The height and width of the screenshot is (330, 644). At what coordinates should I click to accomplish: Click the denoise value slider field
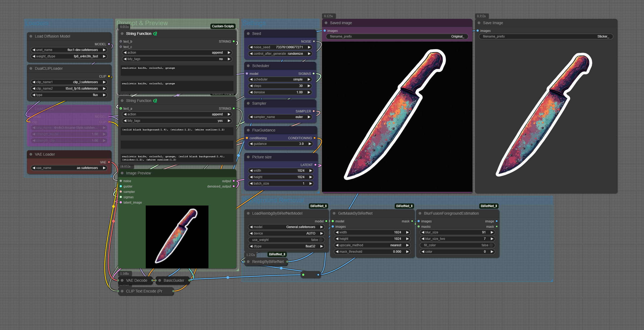[x=280, y=92]
